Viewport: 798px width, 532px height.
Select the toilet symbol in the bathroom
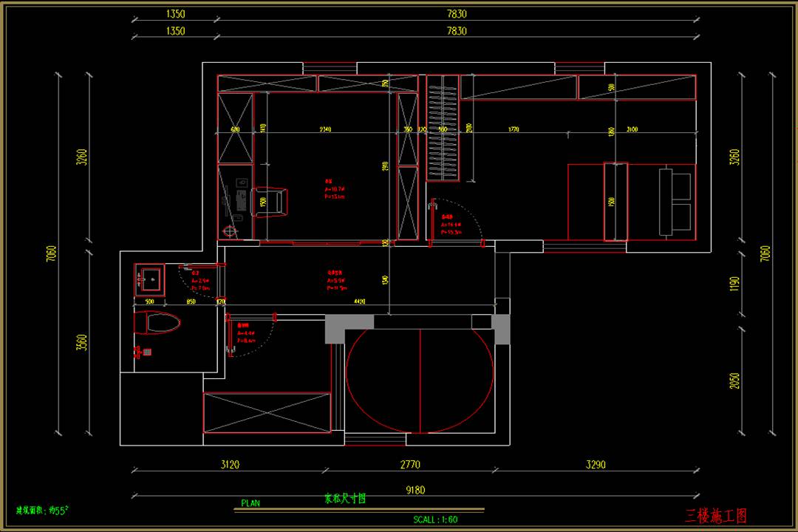point(157,324)
